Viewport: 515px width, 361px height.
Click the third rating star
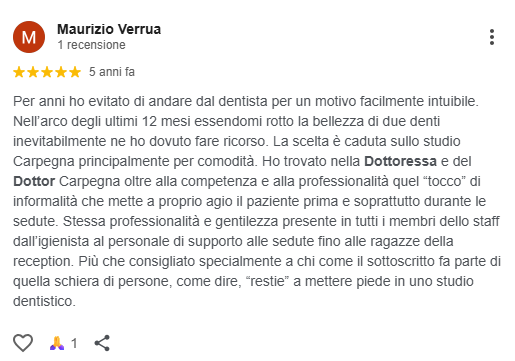point(47,72)
